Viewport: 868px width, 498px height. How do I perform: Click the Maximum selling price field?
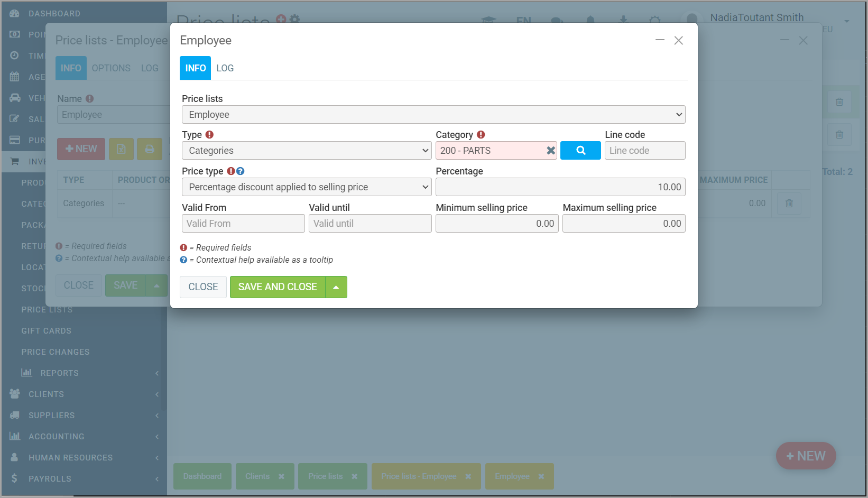623,224
